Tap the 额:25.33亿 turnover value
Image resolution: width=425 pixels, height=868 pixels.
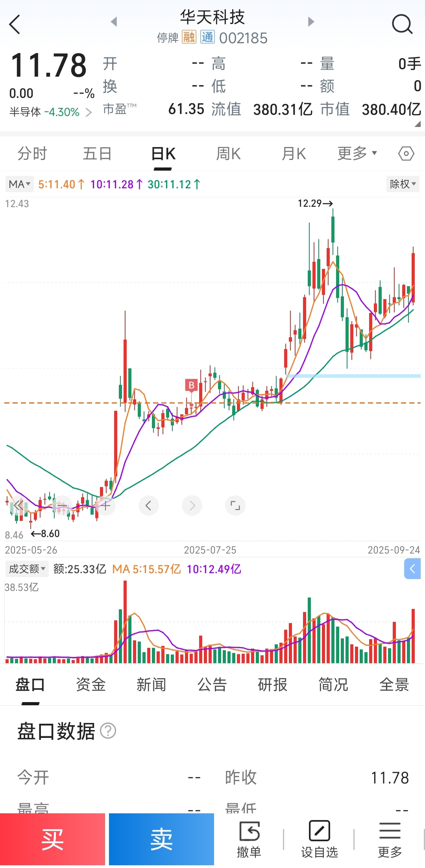(x=80, y=569)
